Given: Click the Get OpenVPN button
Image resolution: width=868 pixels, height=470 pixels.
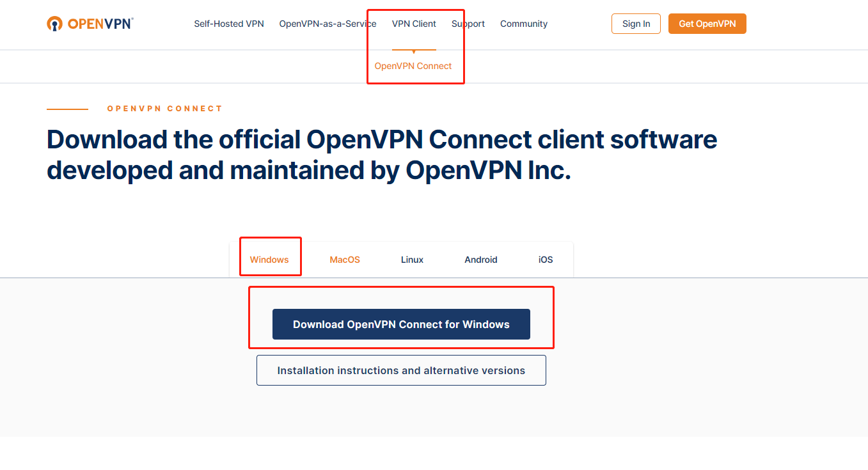Looking at the screenshot, I should click(x=707, y=24).
